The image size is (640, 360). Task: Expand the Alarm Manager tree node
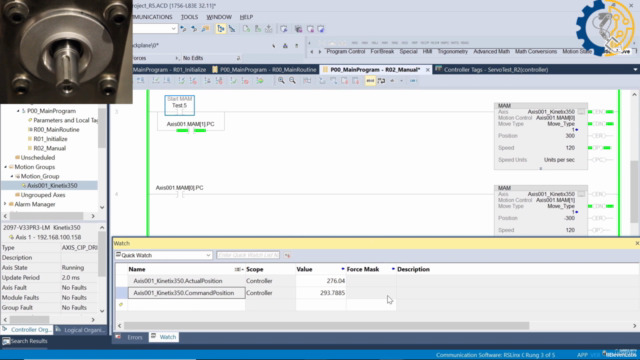tap(5, 204)
